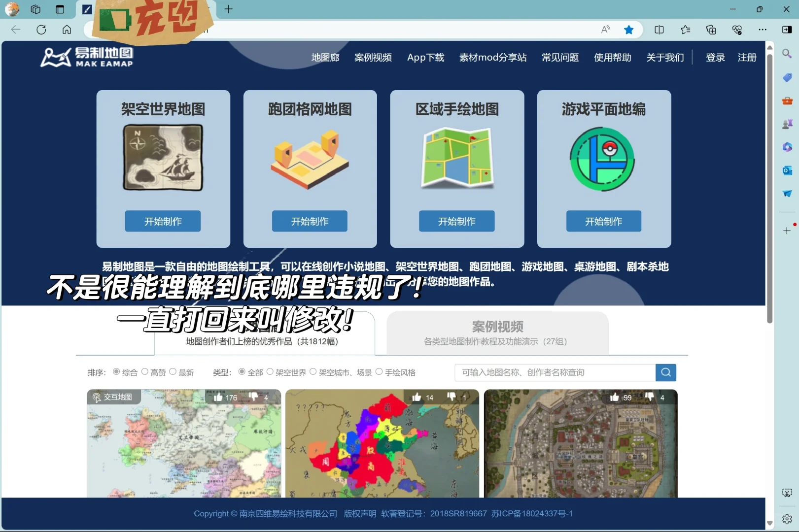This screenshot has height=532, width=799.
Task: Toggle the favorite star in address bar
Action: 628,30
